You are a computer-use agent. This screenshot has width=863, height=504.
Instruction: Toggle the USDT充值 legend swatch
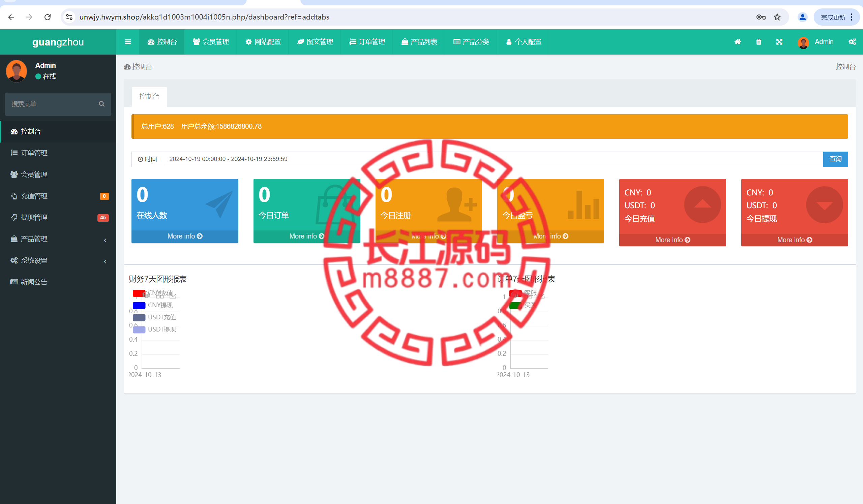tap(139, 317)
